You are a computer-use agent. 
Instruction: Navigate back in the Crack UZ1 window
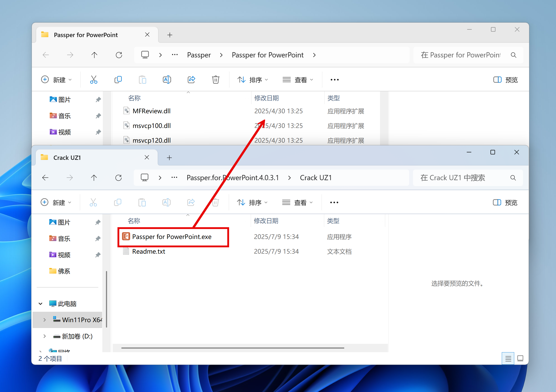pos(46,178)
